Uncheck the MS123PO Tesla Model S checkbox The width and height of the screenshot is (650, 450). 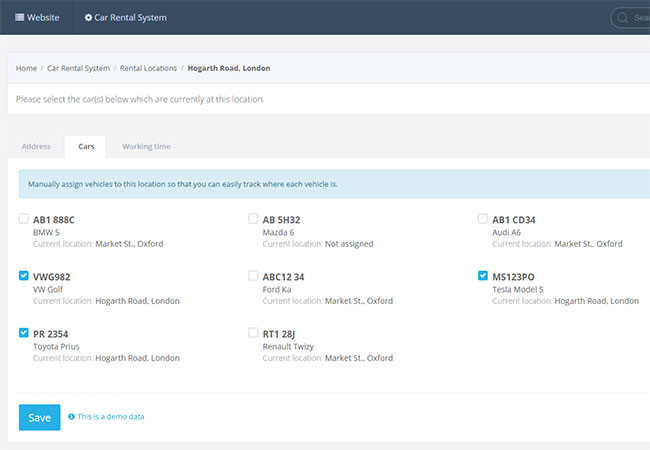coord(483,276)
